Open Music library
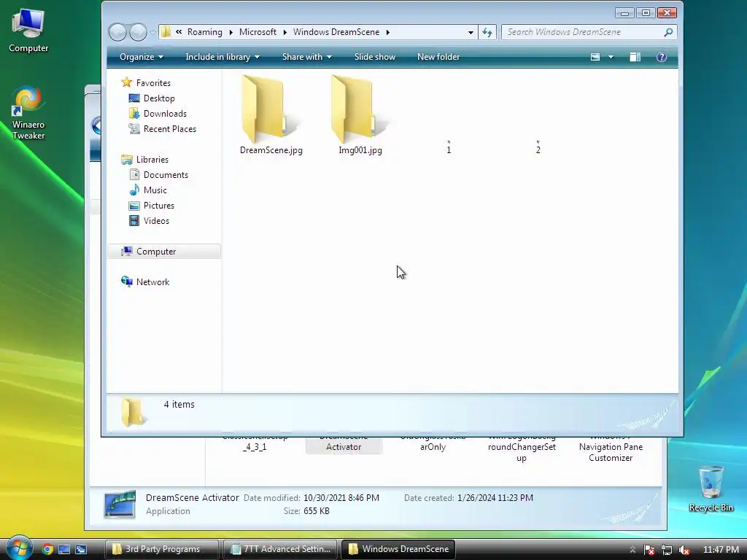The image size is (747, 560). [155, 190]
